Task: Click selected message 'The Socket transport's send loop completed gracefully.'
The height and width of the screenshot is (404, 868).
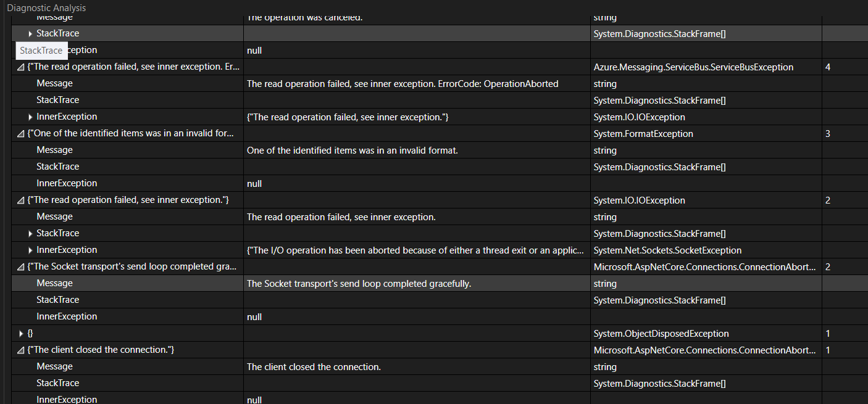Action: click(x=359, y=284)
